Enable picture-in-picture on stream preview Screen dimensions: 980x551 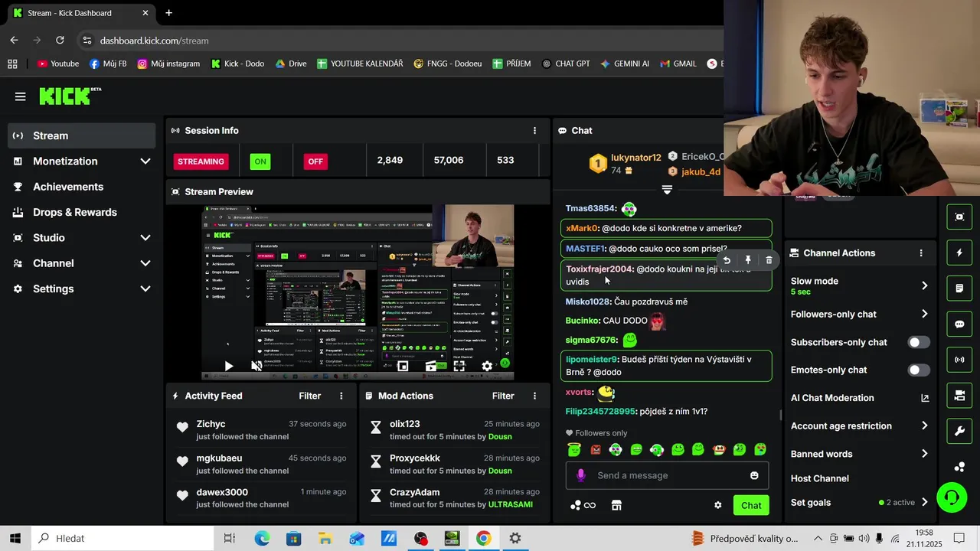pos(403,367)
